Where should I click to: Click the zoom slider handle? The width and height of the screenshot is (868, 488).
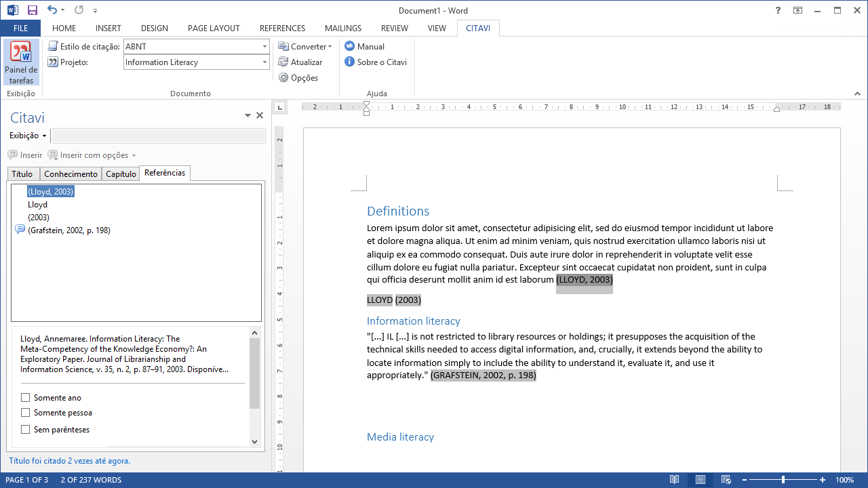pos(783,480)
